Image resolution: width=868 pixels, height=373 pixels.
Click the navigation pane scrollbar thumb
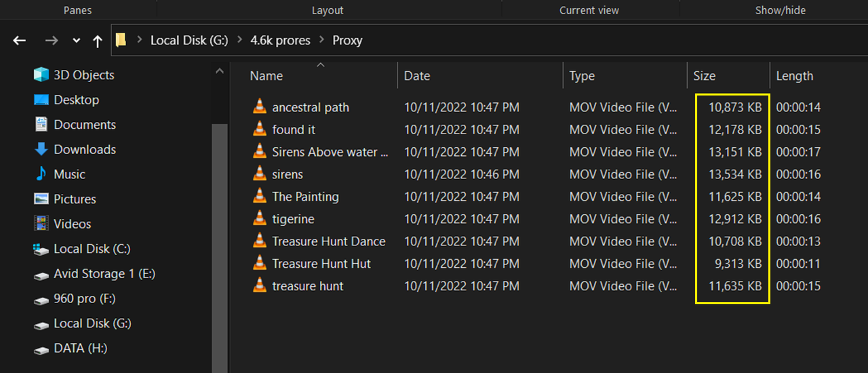click(x=220, y=248)
